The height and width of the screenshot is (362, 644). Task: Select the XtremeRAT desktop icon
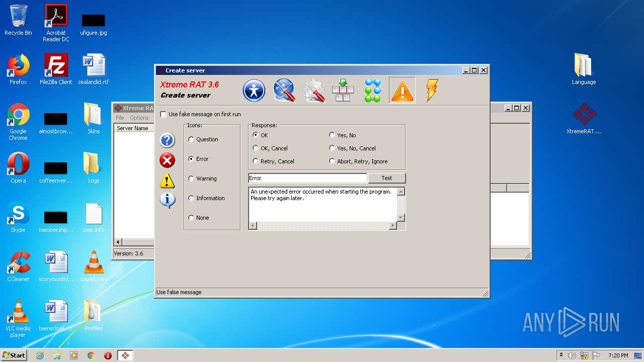point(584,119)
